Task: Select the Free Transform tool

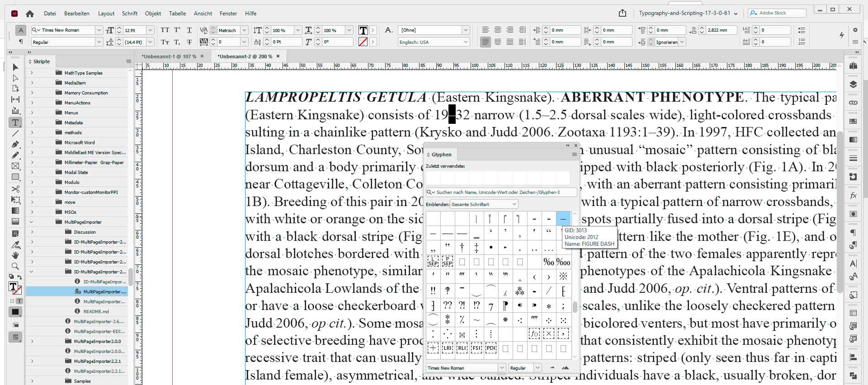Action: tap(15, 199)
